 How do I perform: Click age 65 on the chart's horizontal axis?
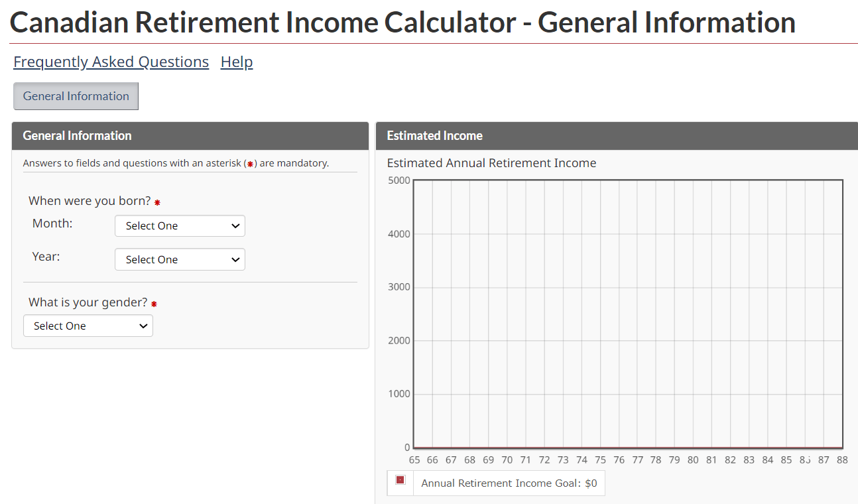tap(414, 460)
